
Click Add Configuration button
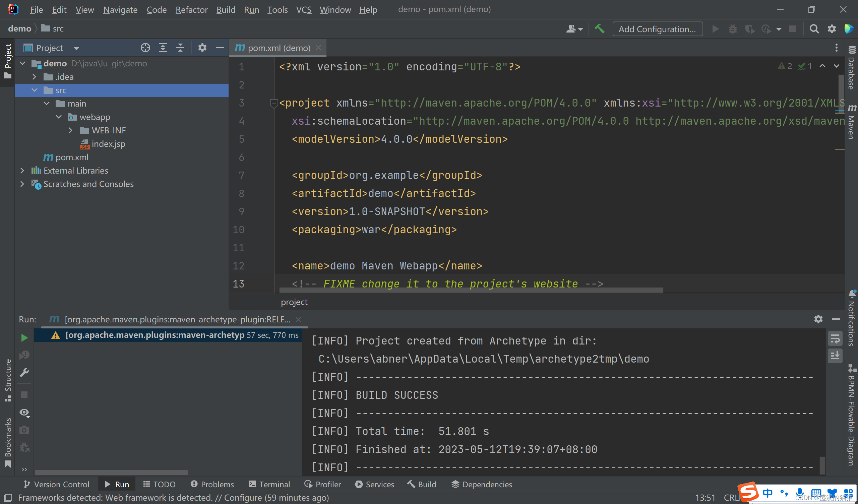[657, 29]
